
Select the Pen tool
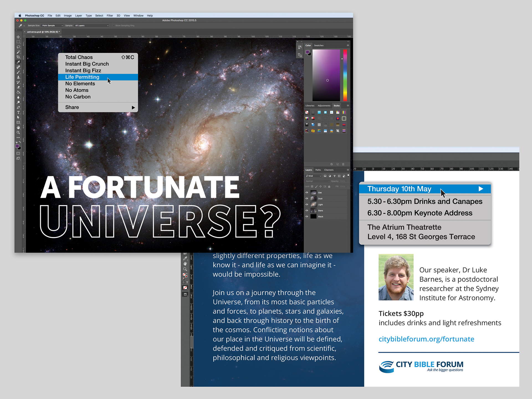pos(18,108)
